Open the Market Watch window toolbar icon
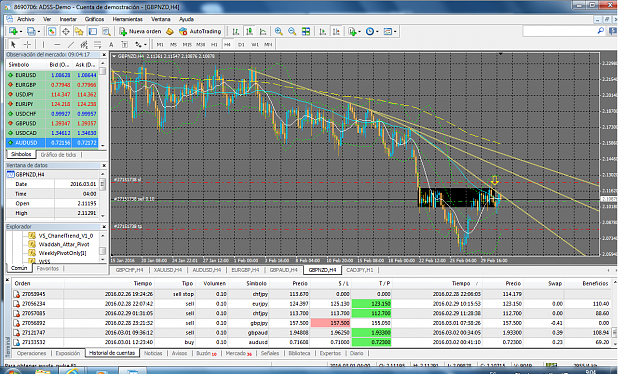This screenshot has height=374, width=625. point(52,31)
